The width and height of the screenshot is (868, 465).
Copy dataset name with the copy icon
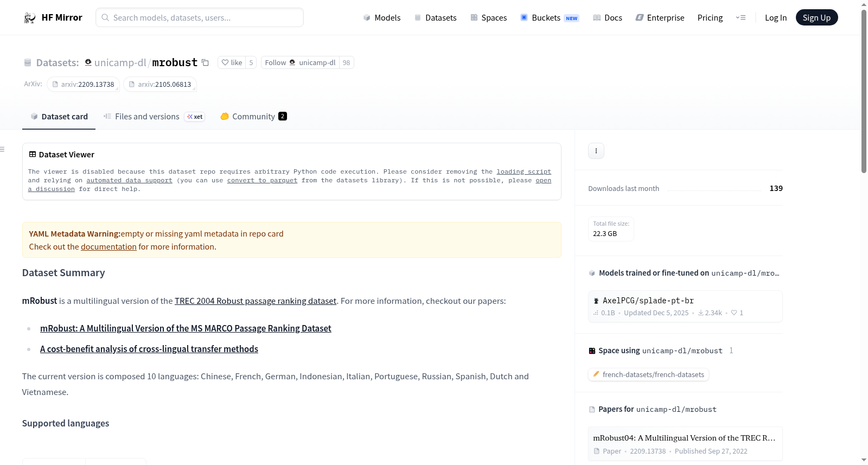coord(205,62)
